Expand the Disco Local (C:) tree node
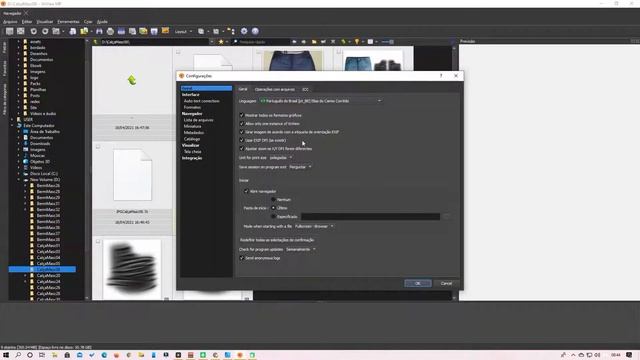The image size is (640, 360). [x=18, y=173]
